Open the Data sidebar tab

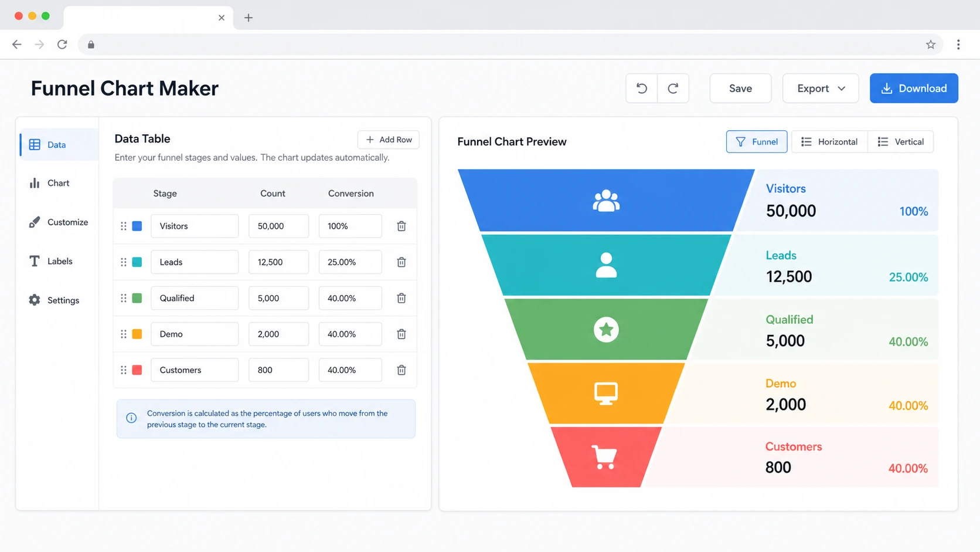point(59,145)
